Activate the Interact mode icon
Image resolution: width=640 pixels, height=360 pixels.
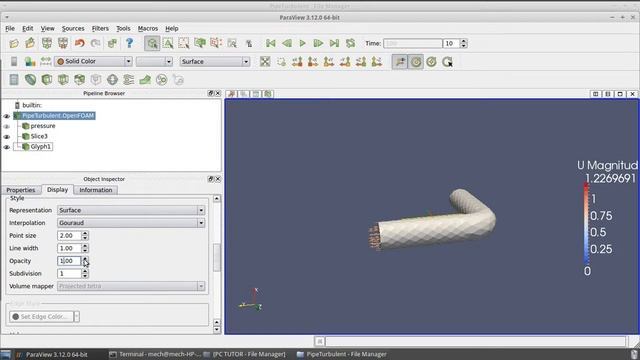point(152,43)
